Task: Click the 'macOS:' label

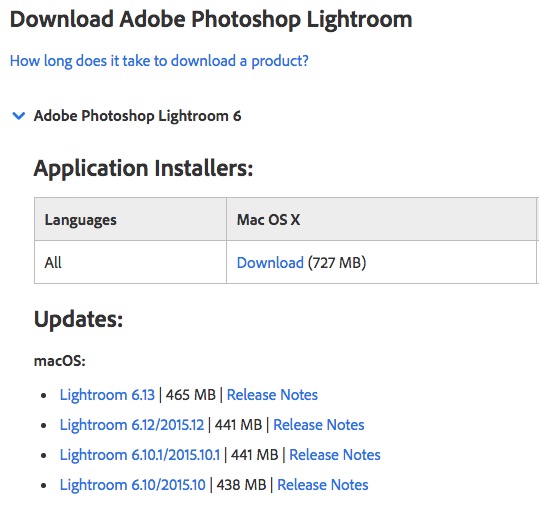Action: (60, 361)
